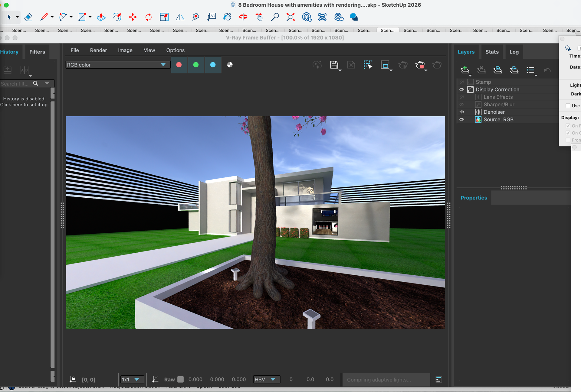Select the Eraser tool in SketchUp toolbar
Image resolution: width=581 pixels, height=392 pixels.
click(28, 17)
